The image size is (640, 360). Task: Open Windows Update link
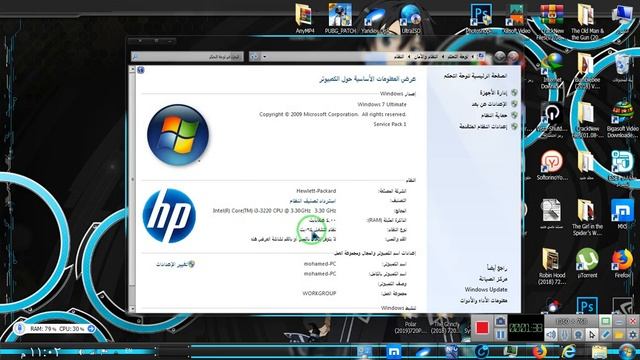coord(486,289)
